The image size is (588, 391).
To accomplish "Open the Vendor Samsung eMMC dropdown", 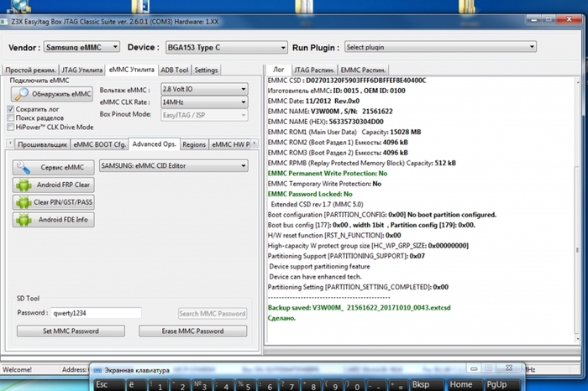I will click(x=81, y=47).
